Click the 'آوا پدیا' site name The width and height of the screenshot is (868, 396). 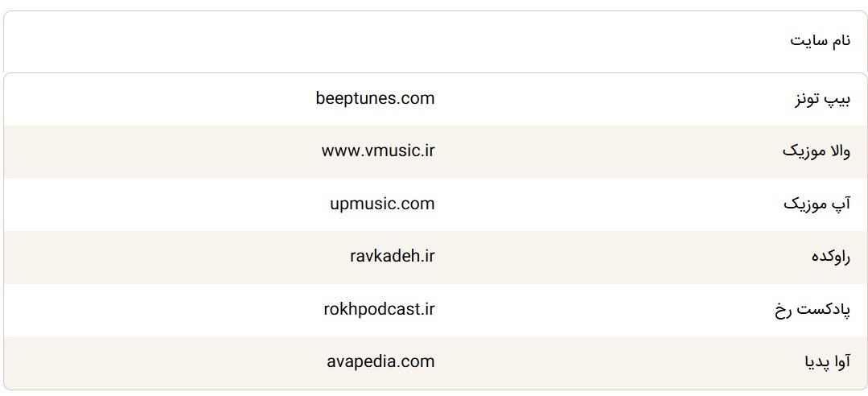point(826,362)
